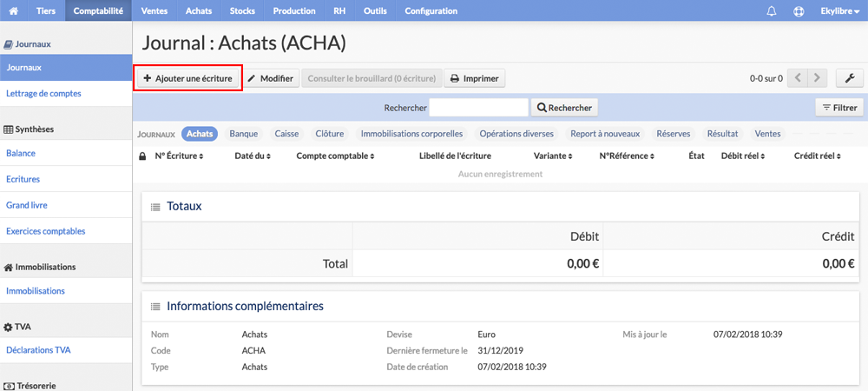Click the Rechercher text input field
Image resolution: width=868 pixels, height=391 pixels.
click(x=479, y=108)
